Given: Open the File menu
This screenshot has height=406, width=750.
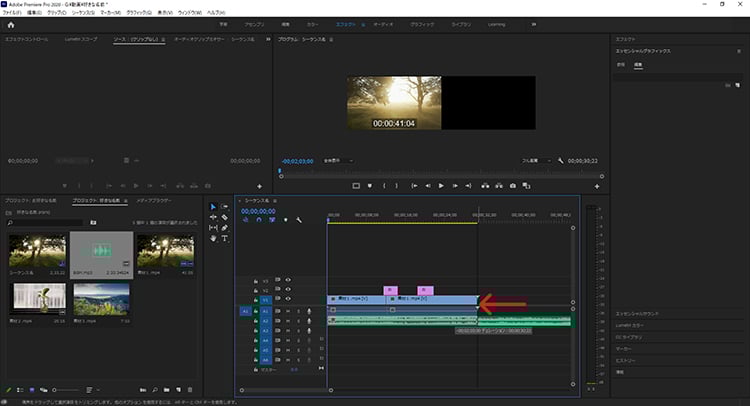Looking at the screenshot, I should (x=12, y=12).
